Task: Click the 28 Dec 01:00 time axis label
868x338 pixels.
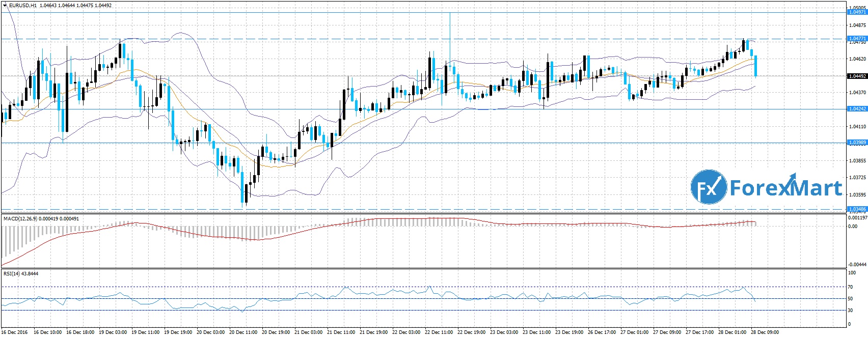Action: point(733,332)
